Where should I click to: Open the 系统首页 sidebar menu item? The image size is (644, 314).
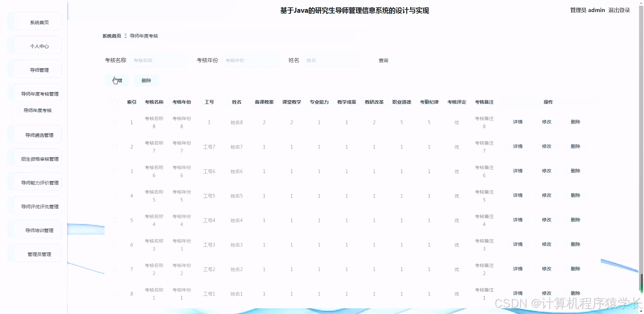coord(39,22)
